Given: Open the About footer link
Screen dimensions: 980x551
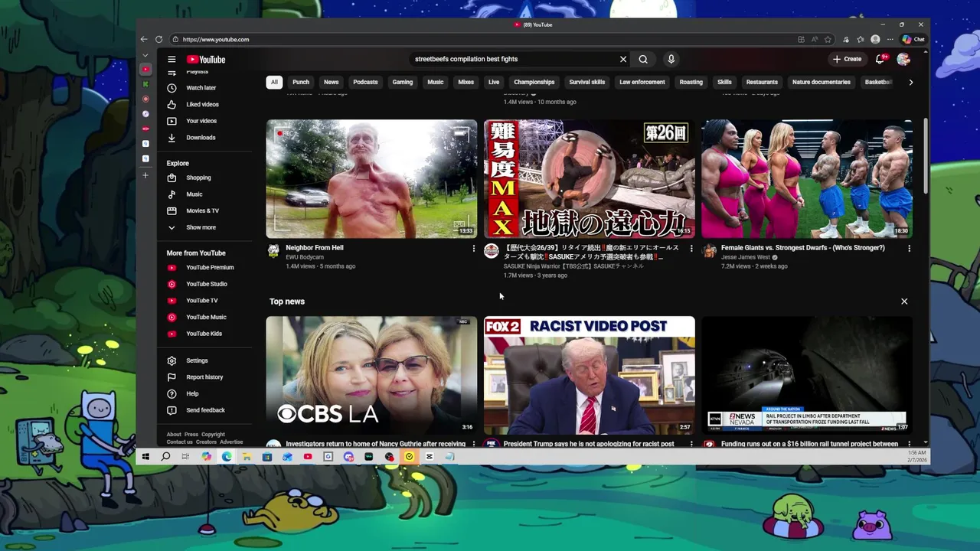Looking at the screenshot, I should 174,435.
